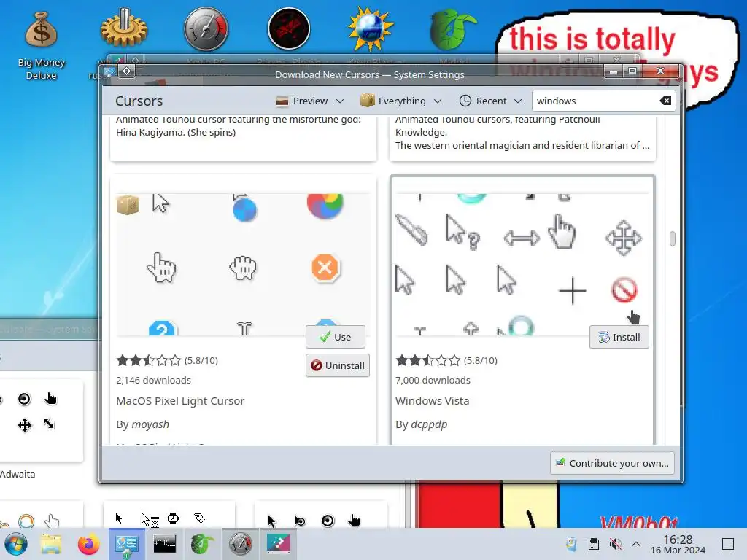Click the cursor list vertical scrollbar
This screenshot has height=560, width=747.
[672, 238]
